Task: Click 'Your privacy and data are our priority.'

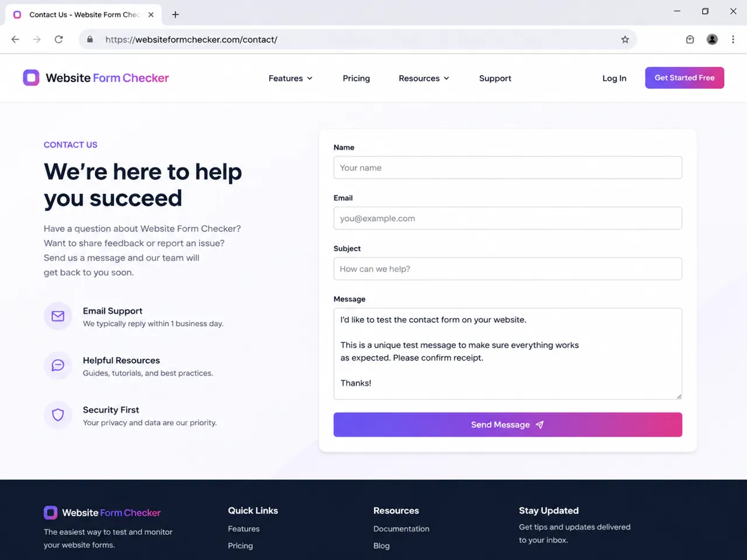Action: point(150,423)
